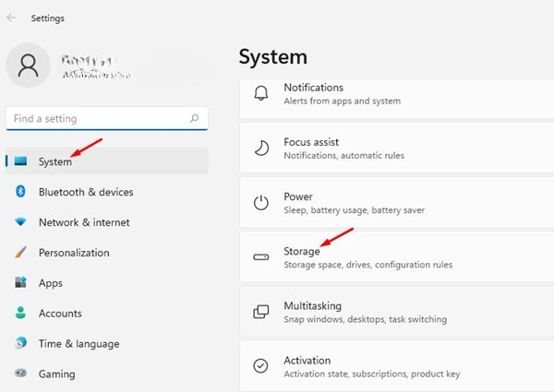Click the Focus assist moon icon
This screenshot has width=554, height=392.
(x=261, y=148)
